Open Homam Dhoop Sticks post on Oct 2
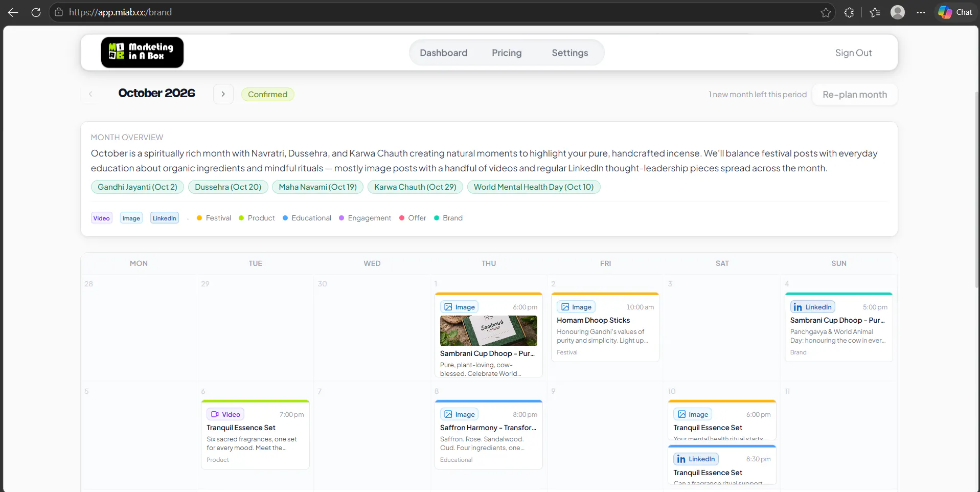Viewport: 980px width, 492px height. pyautogui.click(x=605, y=327)
